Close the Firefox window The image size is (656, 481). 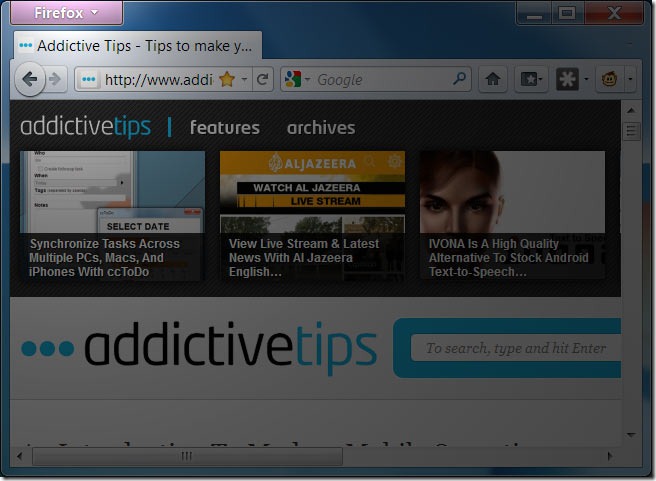(x=613, y=13)
